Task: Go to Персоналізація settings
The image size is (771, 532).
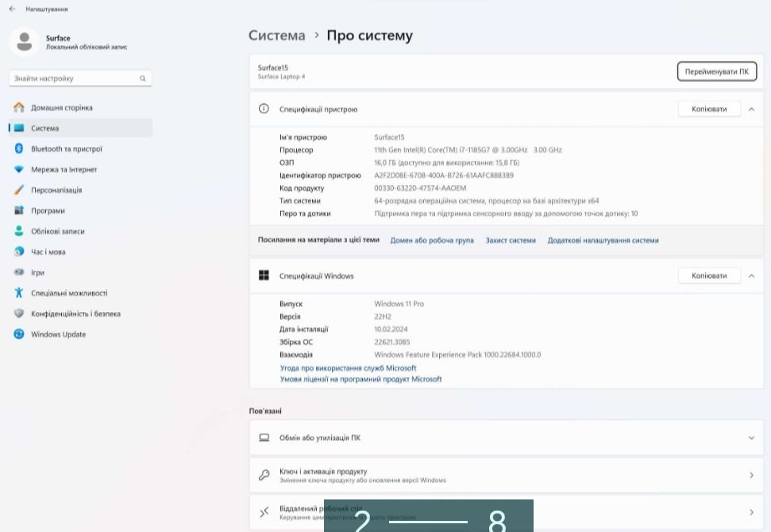Action: (56, 190)
